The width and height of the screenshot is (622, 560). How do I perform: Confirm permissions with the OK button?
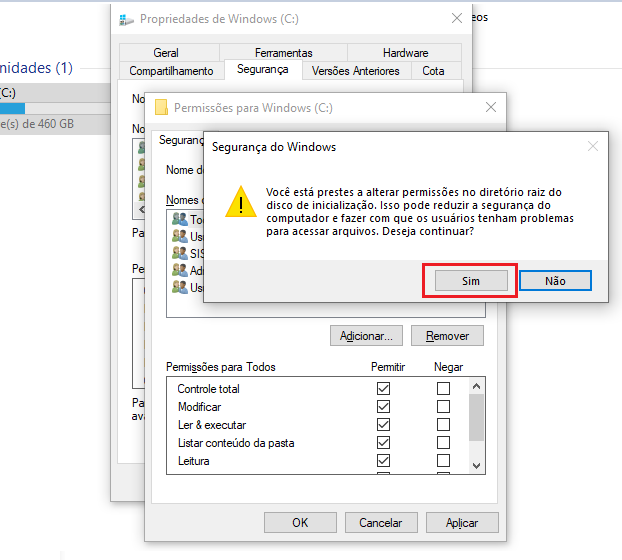click(x=300, y=522)
